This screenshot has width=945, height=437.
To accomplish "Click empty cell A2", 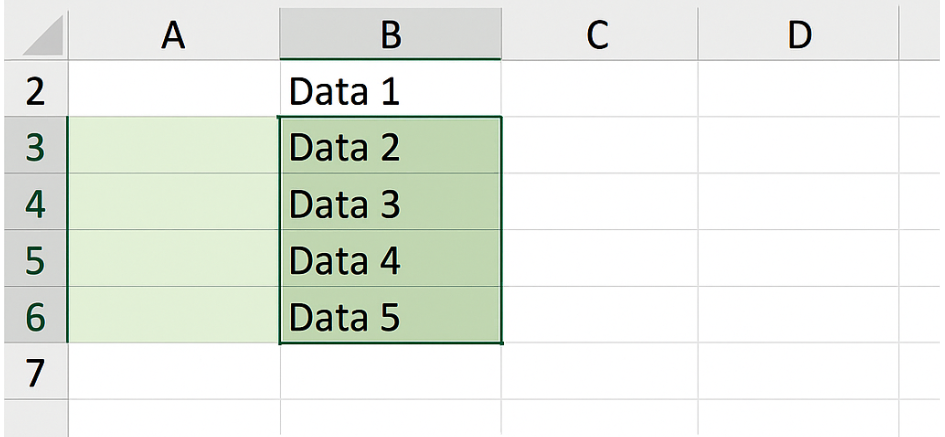I will pos(174,89).
